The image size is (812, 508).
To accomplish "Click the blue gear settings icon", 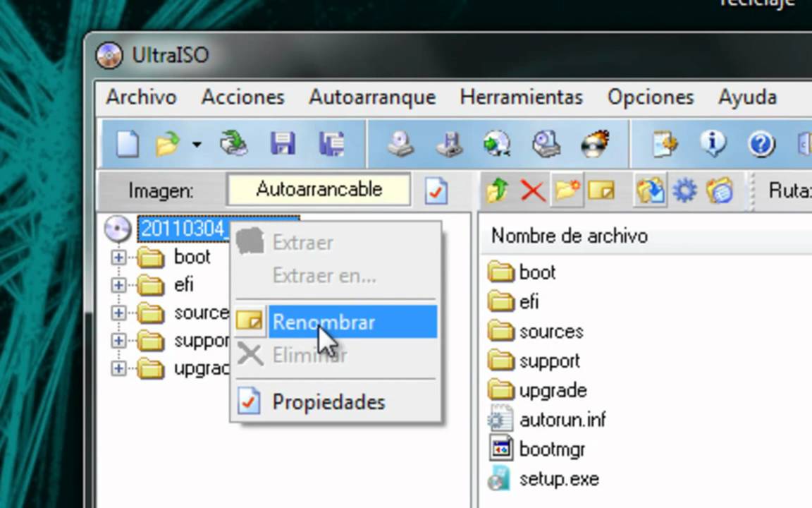I will pyautogui.click(x=684, y=190).
